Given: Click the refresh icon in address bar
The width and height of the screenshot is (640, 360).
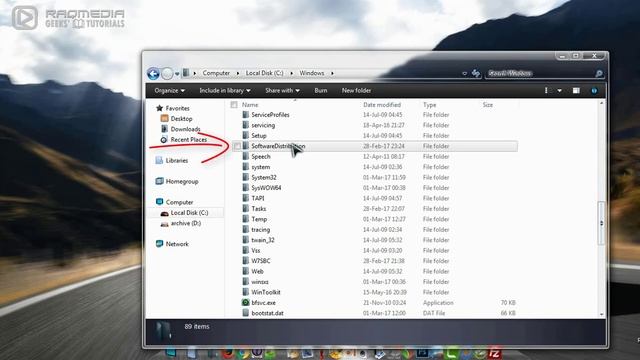Looking at the screenshot, I should click(x=476, y=73).
